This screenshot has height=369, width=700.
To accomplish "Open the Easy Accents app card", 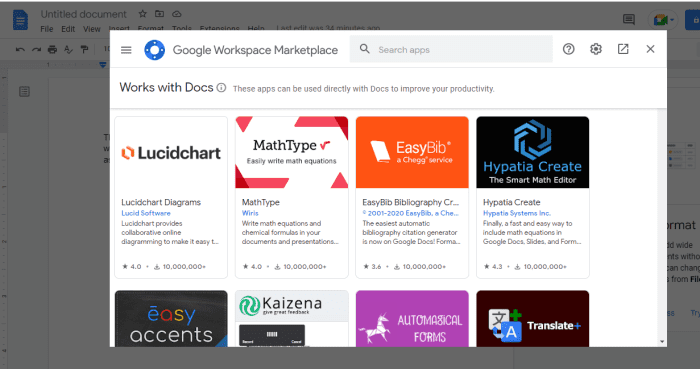I will (x=171, y=319).
